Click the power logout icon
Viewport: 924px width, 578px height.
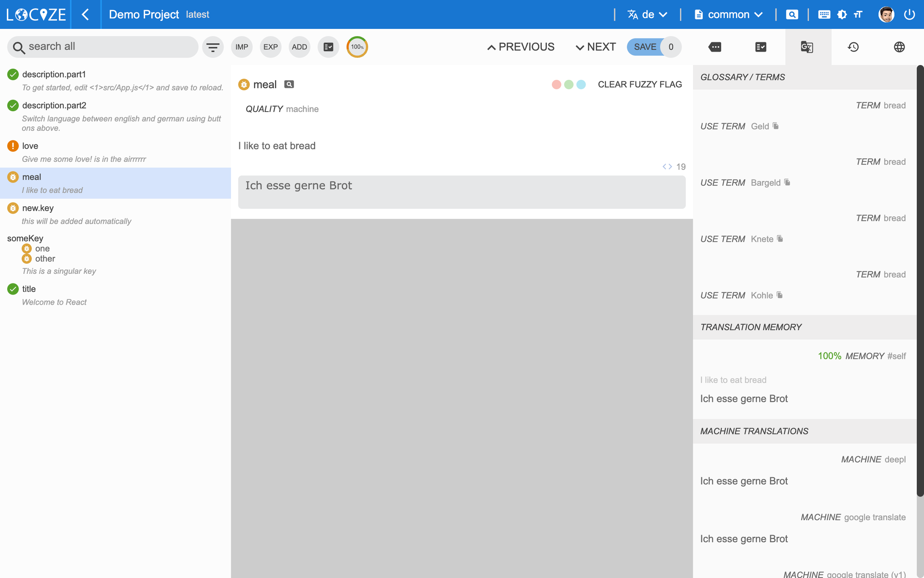(x=909, y=14)
